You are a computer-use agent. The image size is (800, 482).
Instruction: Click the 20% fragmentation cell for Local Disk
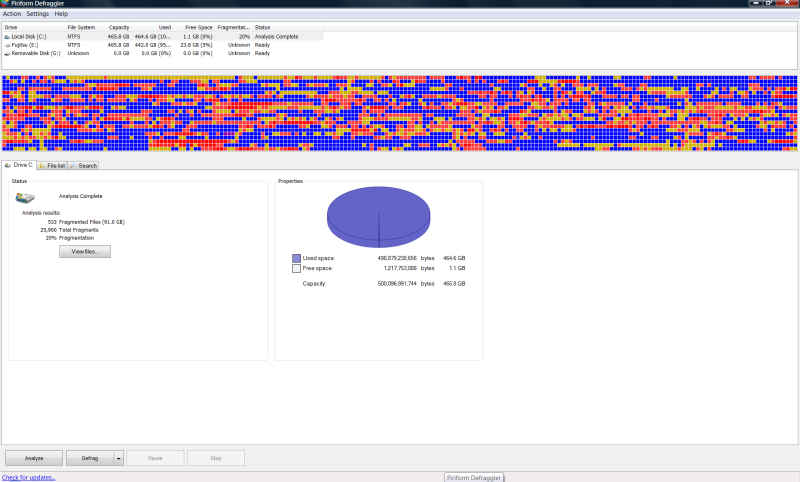244,37
